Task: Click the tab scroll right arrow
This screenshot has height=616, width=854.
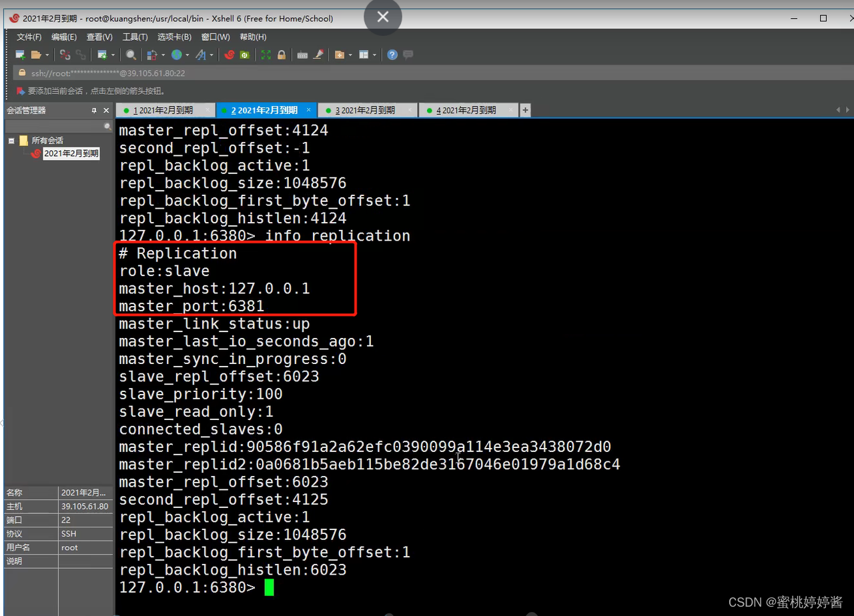Action: click(x=848, y=110)
